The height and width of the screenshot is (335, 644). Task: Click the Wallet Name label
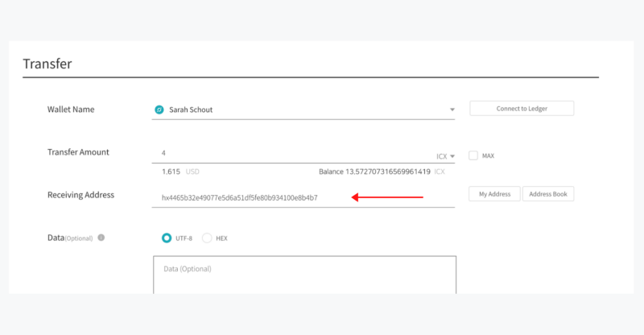[71, 110]
